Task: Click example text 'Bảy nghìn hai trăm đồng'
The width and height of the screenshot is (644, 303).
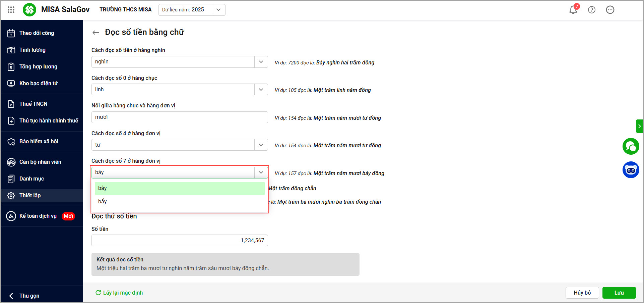Action: click(345, 63)
